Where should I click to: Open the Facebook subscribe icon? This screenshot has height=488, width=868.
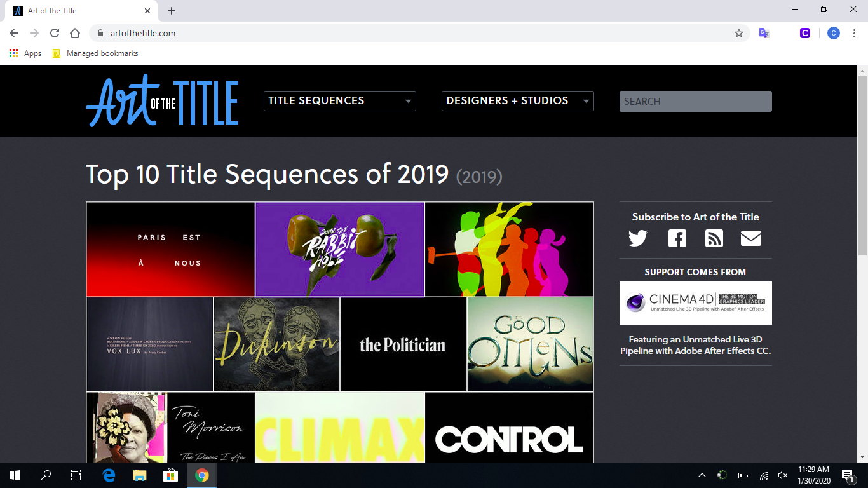pos(677,238)
